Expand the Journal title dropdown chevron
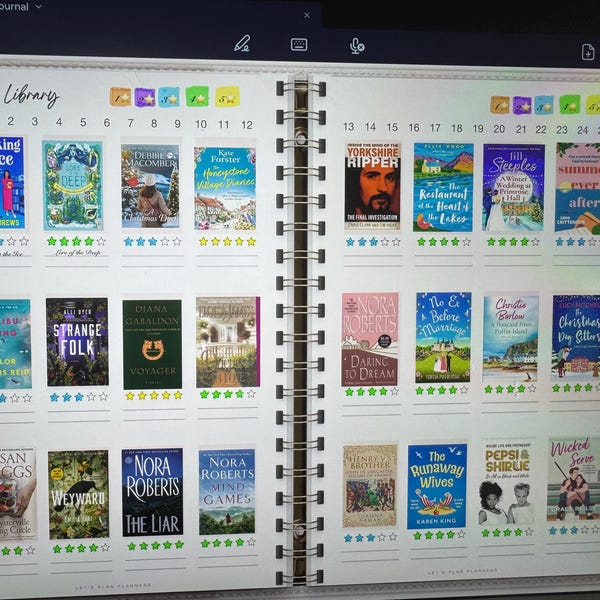Screen dimensions: 600x600 (x=38, y=6)
